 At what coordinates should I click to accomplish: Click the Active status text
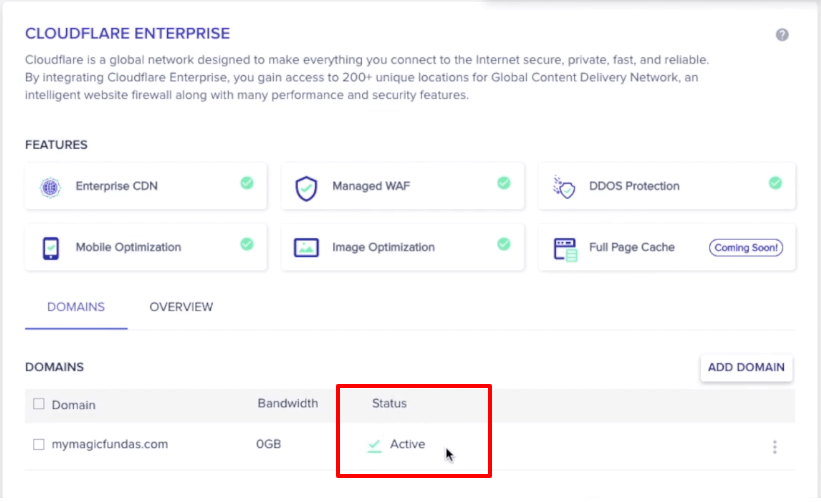pyautogui.click(x=407, y=444)
